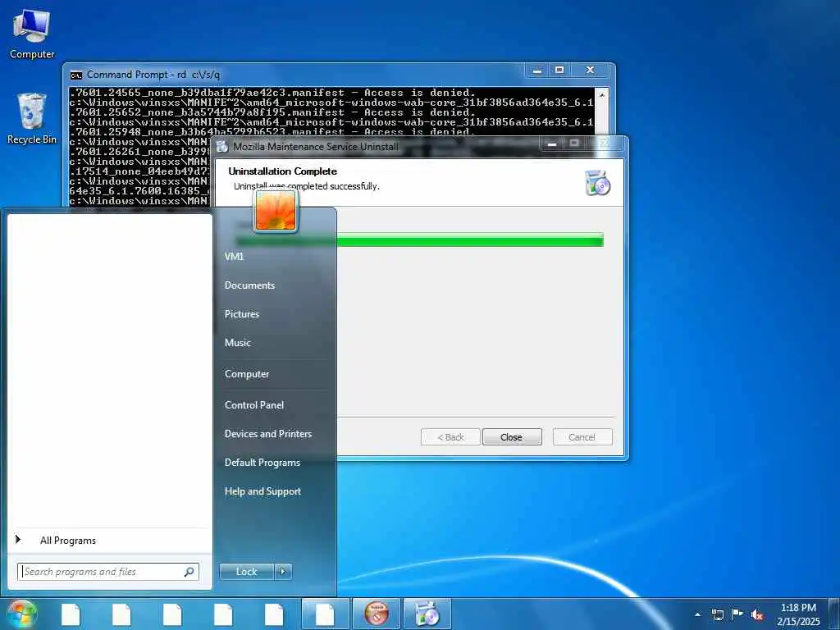The image size is (840, 630).
Task: Click Close in the uninstall dialog
Action: point(512,437)
